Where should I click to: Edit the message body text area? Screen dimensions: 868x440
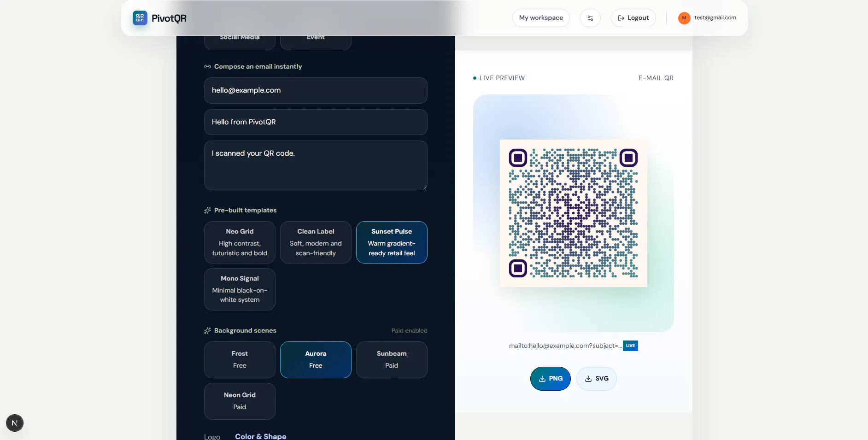click(316, 165)
